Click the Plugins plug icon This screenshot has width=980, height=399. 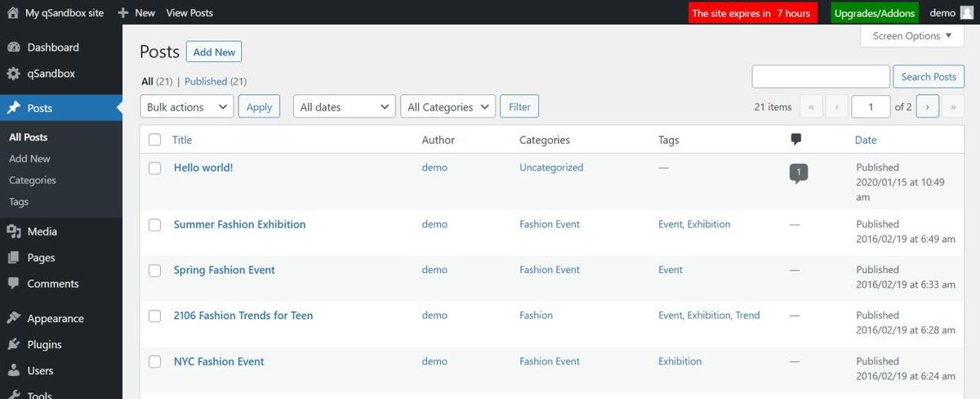tap(14, 345)
